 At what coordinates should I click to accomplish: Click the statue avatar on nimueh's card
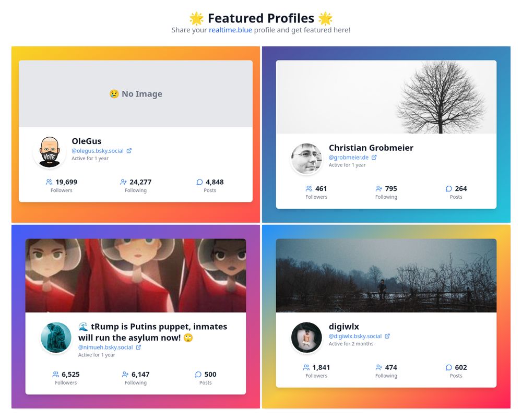point(56,338)
